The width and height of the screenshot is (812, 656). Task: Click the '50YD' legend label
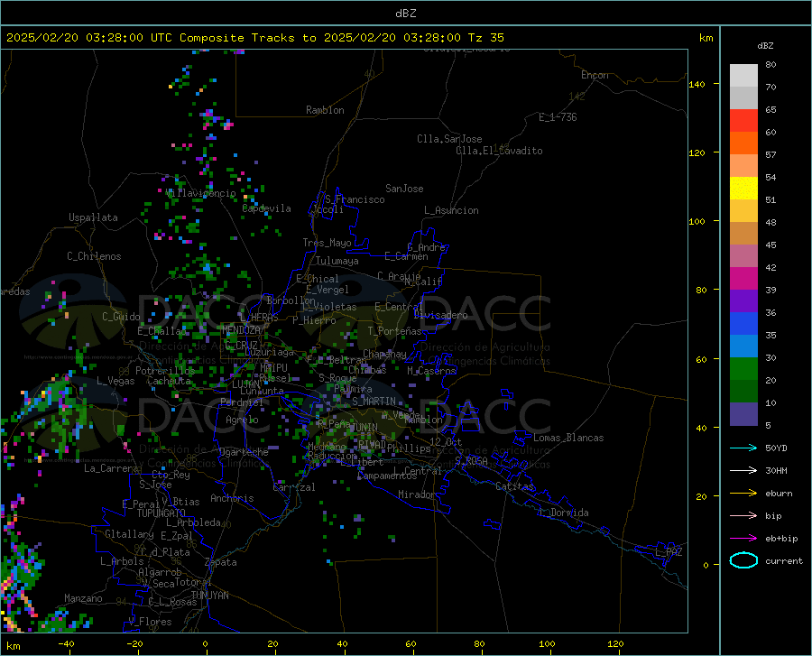(x=776, y=448)
